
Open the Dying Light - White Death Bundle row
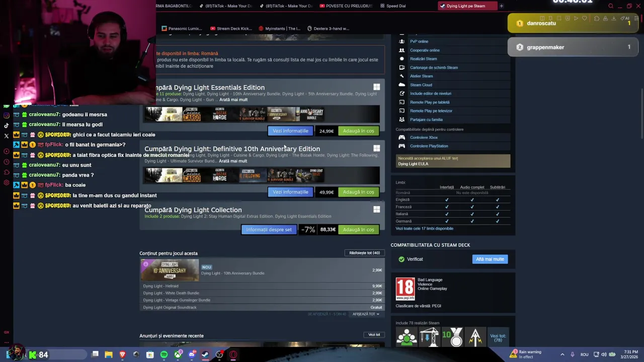(x=262, y=293)
